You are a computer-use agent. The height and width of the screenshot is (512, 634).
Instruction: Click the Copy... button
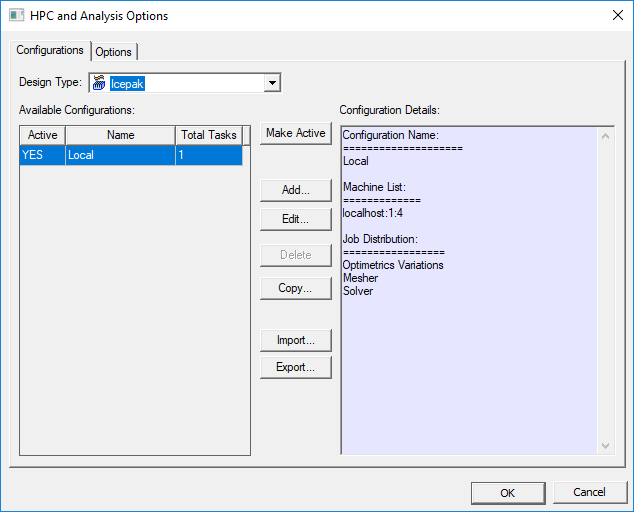(x=296, y=288)
